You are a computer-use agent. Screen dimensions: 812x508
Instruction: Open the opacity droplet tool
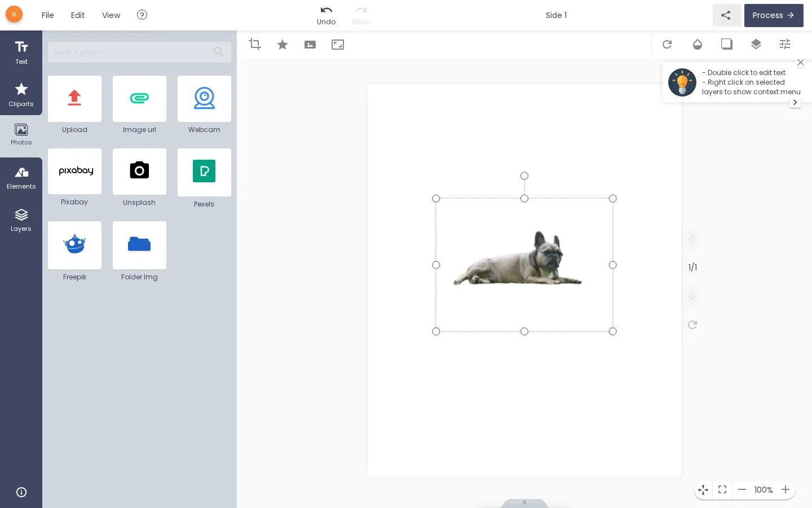click(698, 44)
